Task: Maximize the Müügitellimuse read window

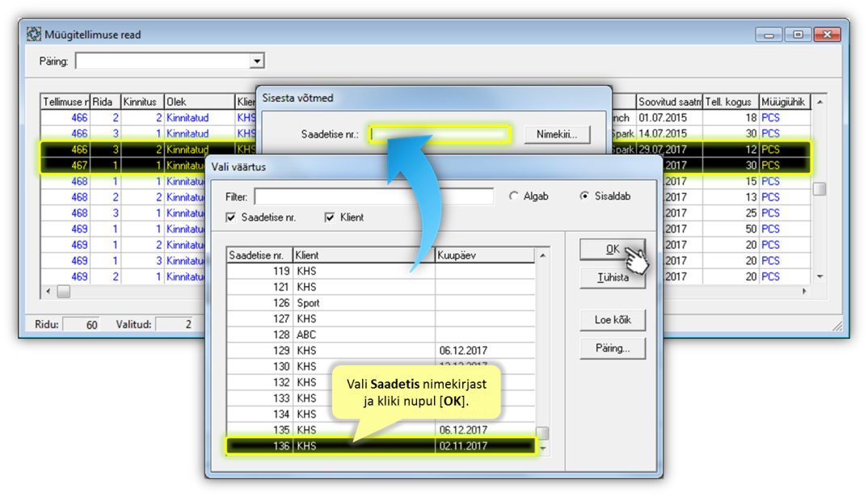Action: click(x=798, y=35)
